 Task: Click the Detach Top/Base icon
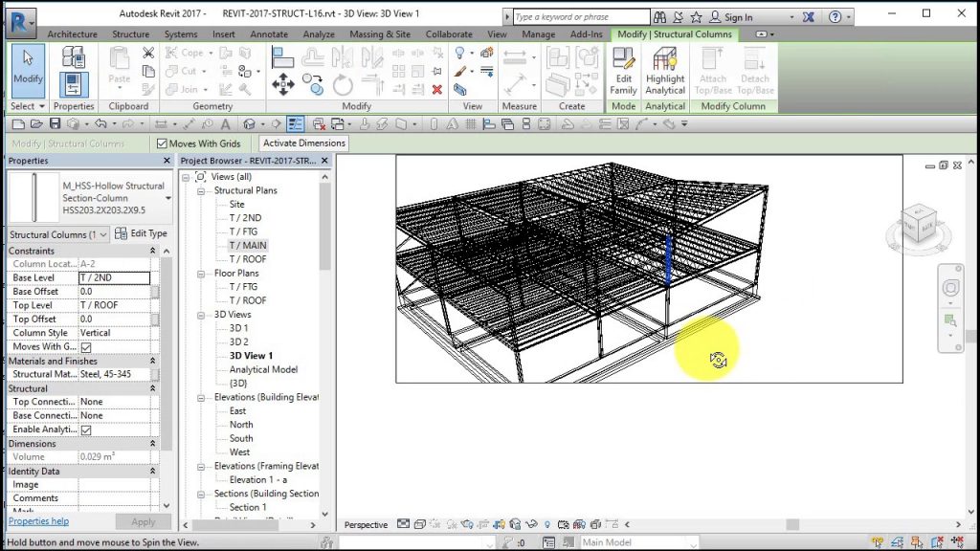tap(755, 71)
